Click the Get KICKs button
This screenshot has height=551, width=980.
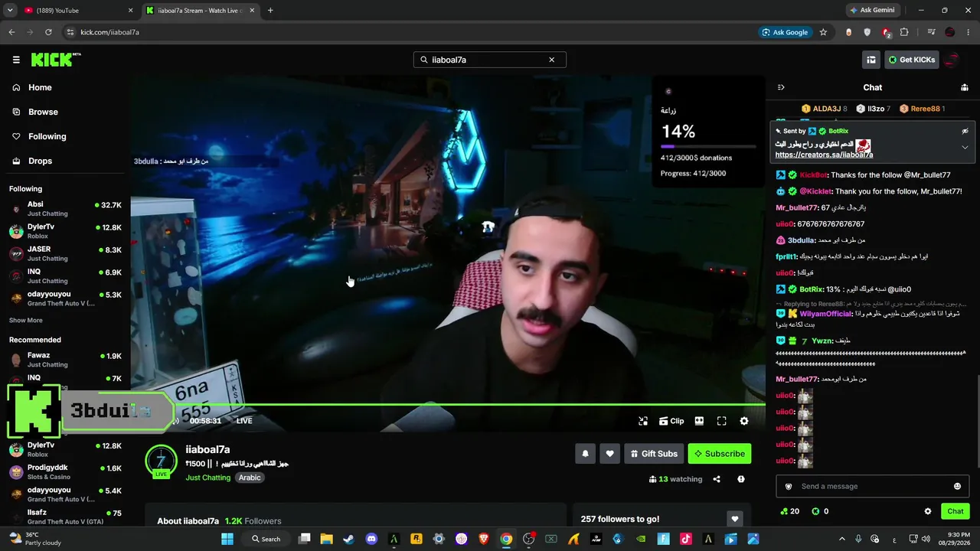coord(911,60)
